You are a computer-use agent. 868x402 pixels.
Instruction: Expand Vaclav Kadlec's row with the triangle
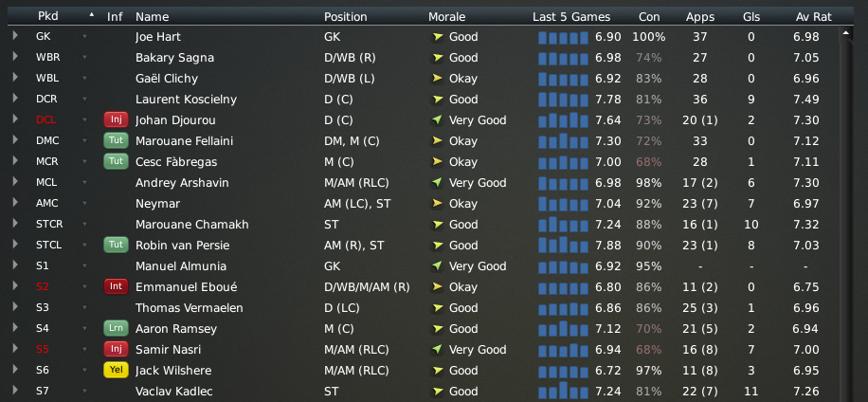click(15, 391)
